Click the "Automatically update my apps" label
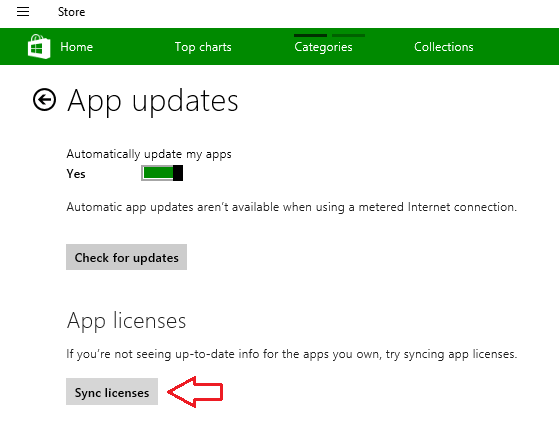This screenshot has width=559, height=426. 149,154
